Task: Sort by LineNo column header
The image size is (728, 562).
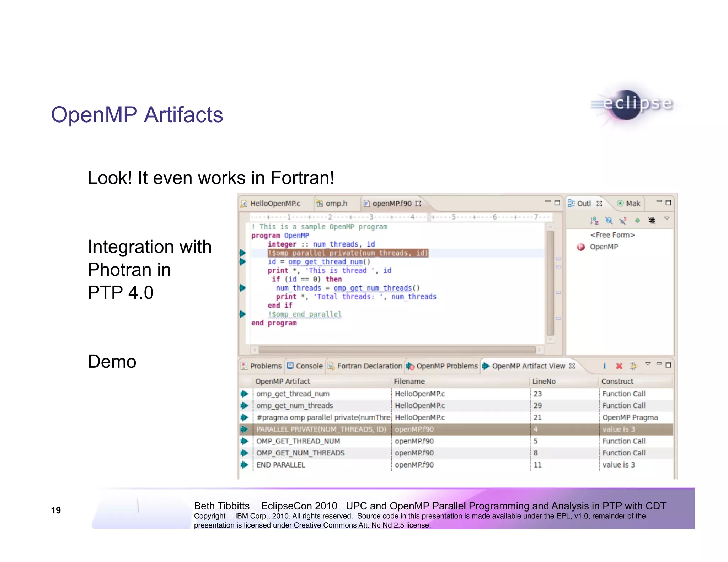Action: 564,382
